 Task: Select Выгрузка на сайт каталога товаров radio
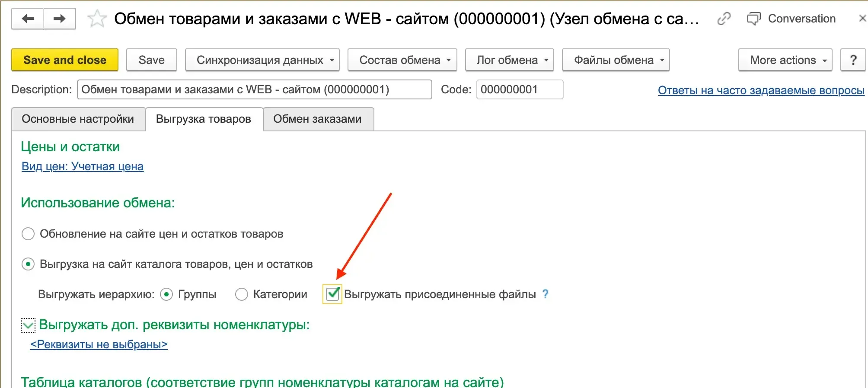[28, 264]
